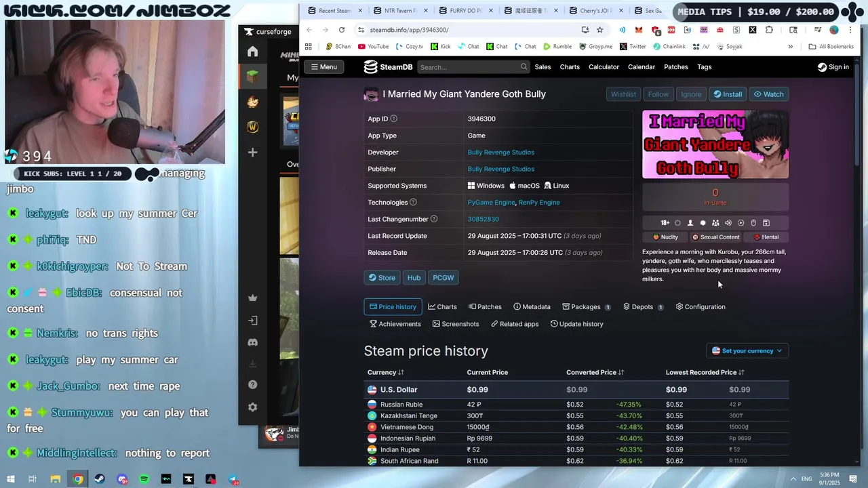
Task: Open CurseForge crown premium icon
Action: tap(252, 298)
